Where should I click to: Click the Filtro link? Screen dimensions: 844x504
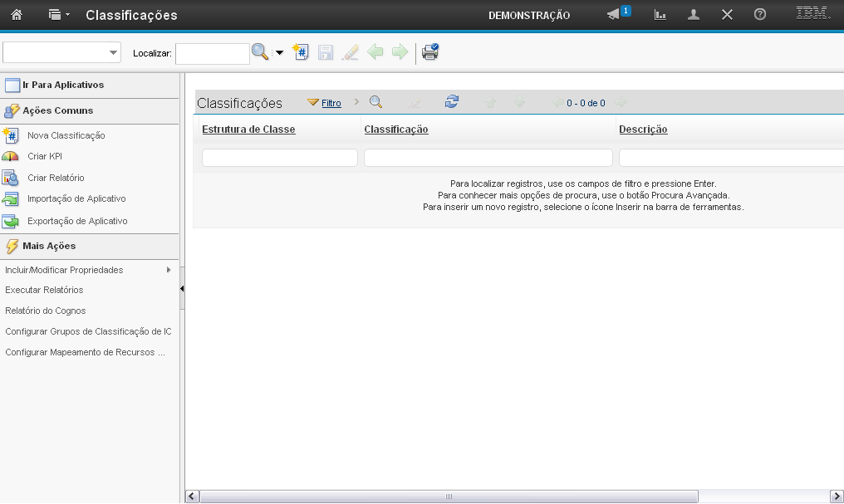[331, 103]
